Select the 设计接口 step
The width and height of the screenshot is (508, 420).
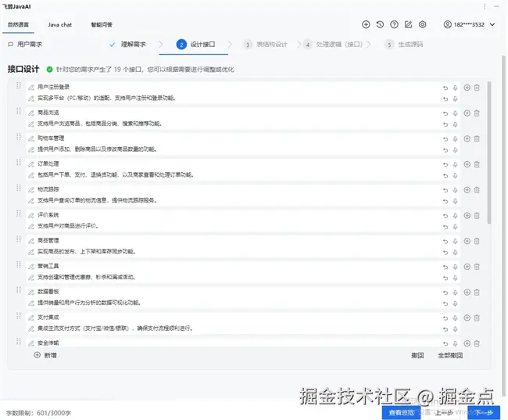pyautogui.click(x=195, y=45)
